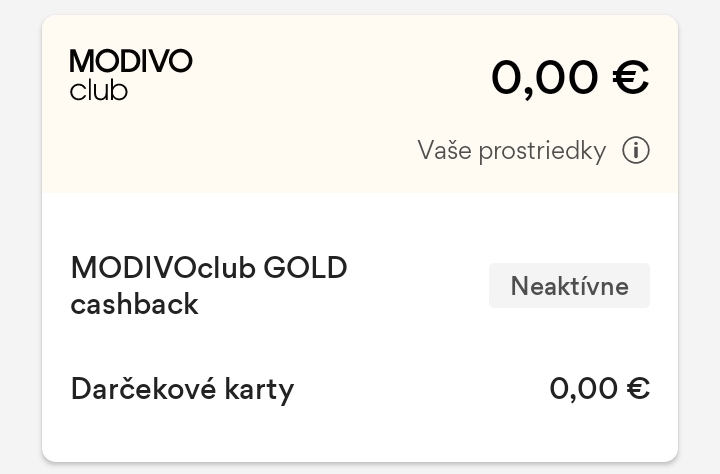The height and width of the screenshot is (474, 720).
Task: Click the word karty
Action: [260, 389]
